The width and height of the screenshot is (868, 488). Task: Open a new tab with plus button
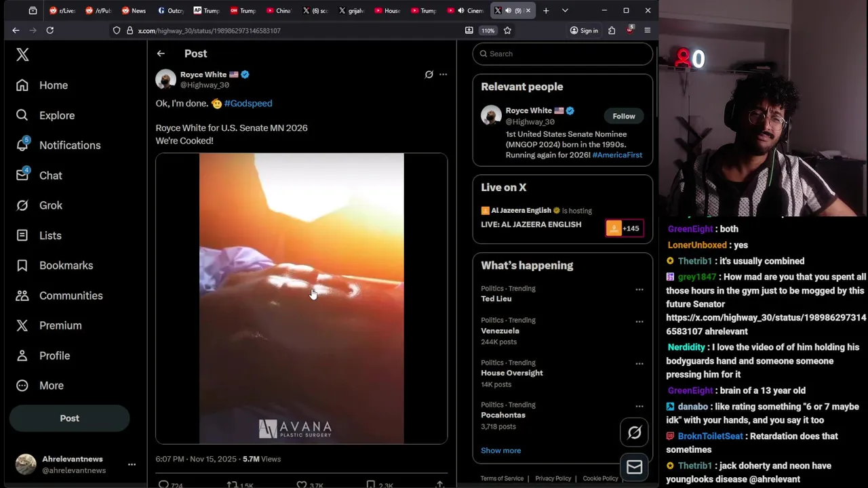coord(546,11)
